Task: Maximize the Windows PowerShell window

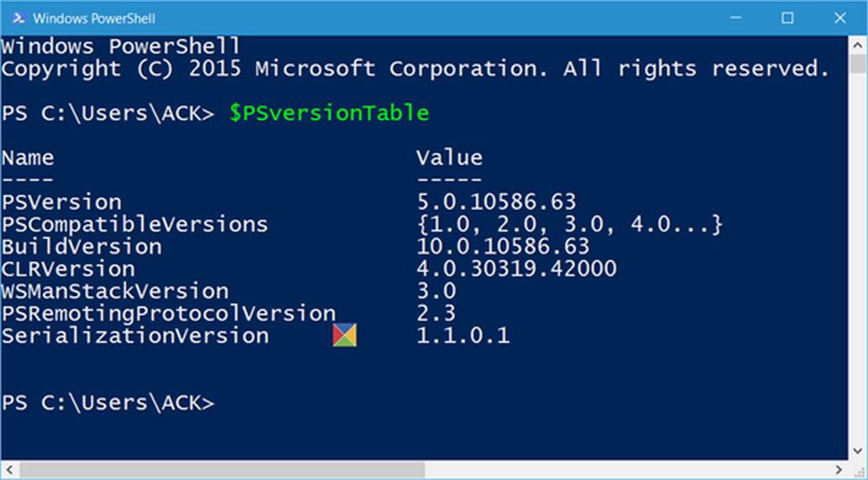Action: click(x=787, y=16)
